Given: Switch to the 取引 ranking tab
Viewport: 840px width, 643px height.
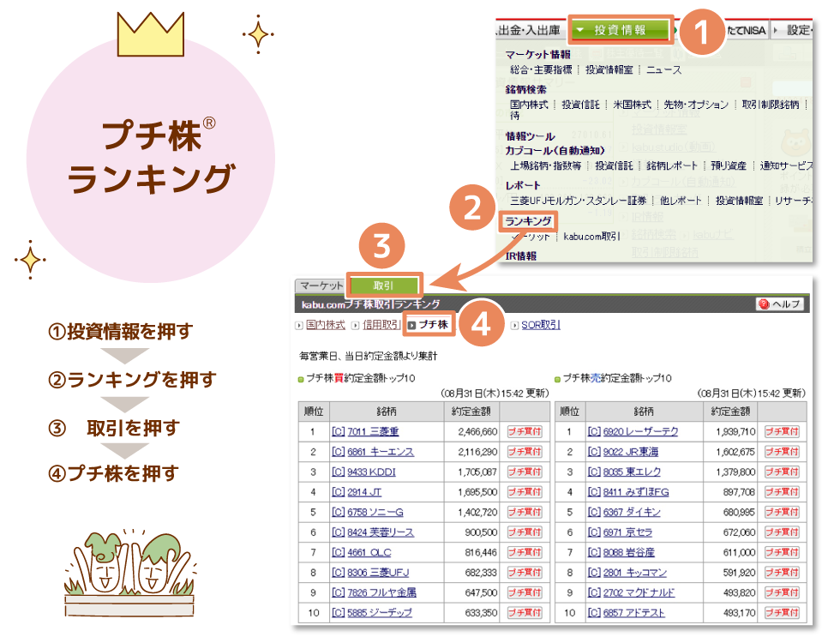Looking at the screenshot, I should pos(384,285).
